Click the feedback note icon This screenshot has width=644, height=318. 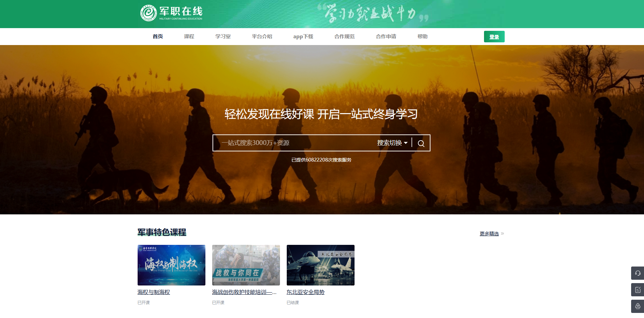[x=638, y=290]
